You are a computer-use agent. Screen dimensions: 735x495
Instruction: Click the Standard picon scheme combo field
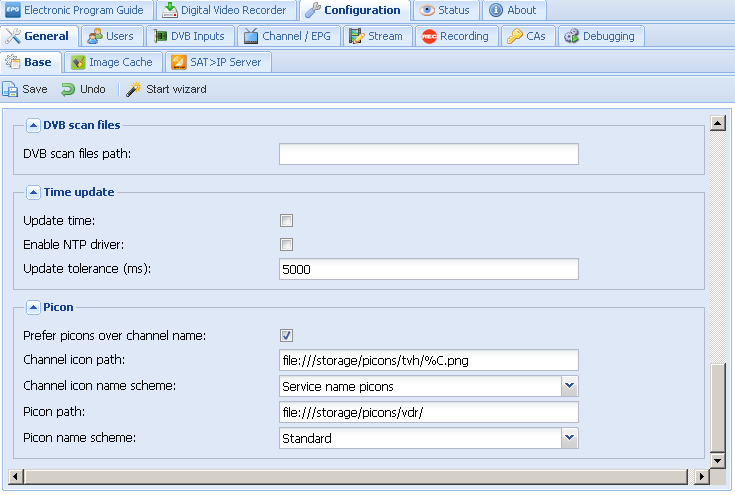click(x=420, y=438)
